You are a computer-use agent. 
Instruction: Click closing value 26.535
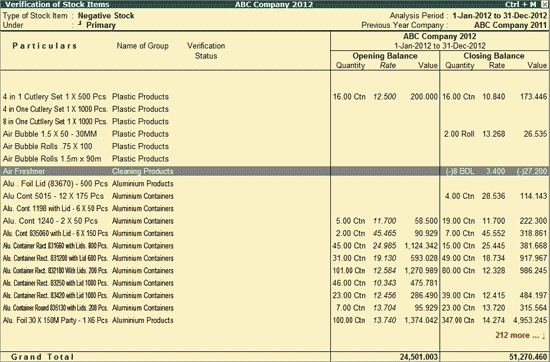pos(536,134)
